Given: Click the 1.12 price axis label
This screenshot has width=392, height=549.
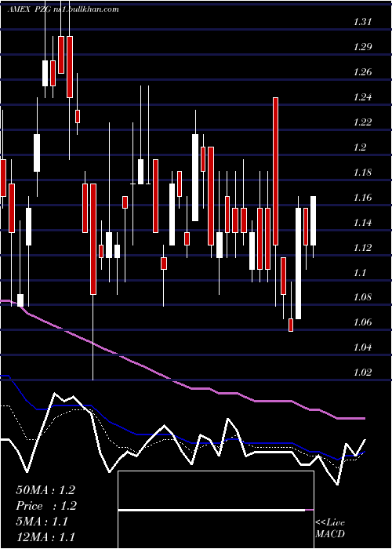Looking at the screenshot, I should (362, 248).
